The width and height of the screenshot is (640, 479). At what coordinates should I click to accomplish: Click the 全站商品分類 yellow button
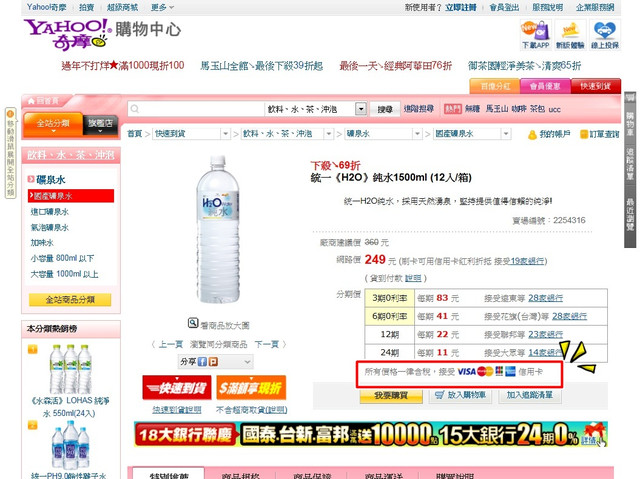[x=70, y=300]
